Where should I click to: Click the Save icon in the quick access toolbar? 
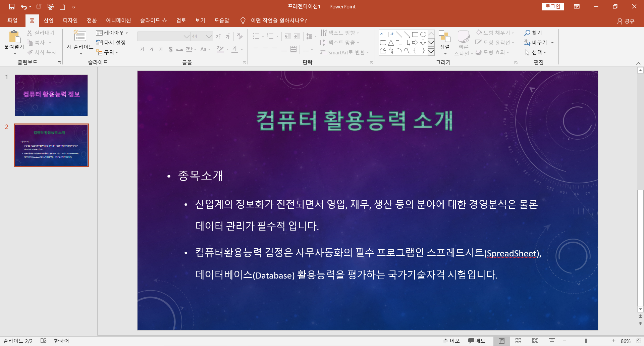[12, 7]
